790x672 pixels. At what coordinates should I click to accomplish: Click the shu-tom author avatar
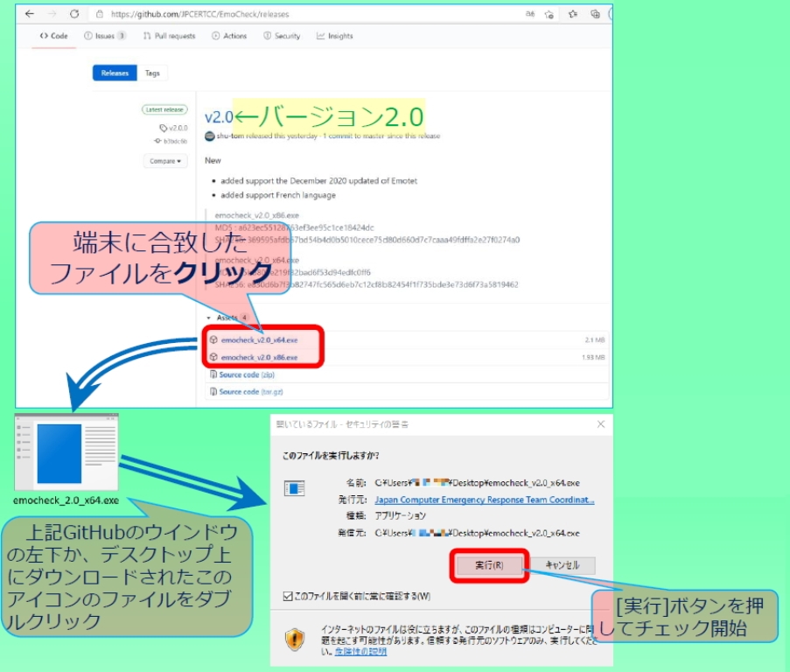tap(210, 136)
